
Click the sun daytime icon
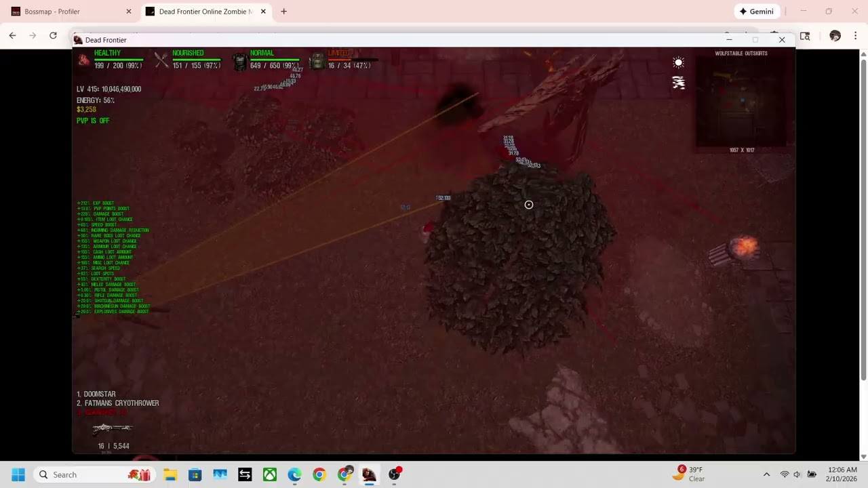(678, 62)
